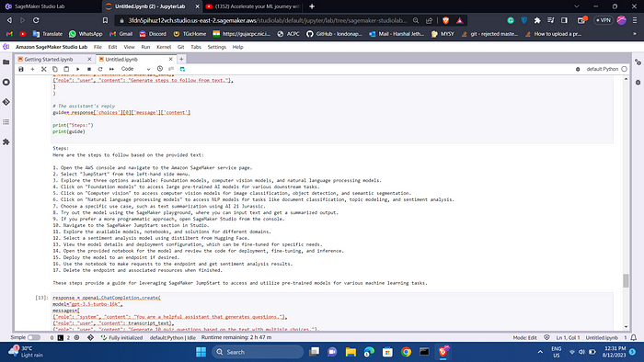Cut the selected cell with scissors icon
The height and width of the screenshot is (362, 644).
(x=43, y=69)
